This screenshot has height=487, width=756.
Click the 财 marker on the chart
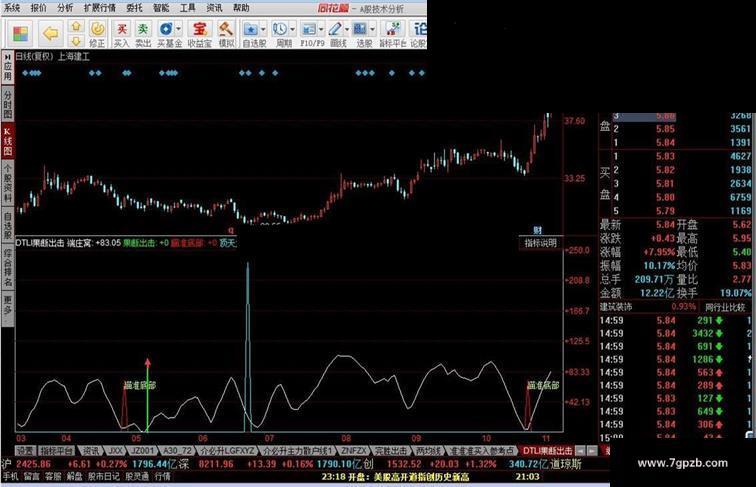538,230
